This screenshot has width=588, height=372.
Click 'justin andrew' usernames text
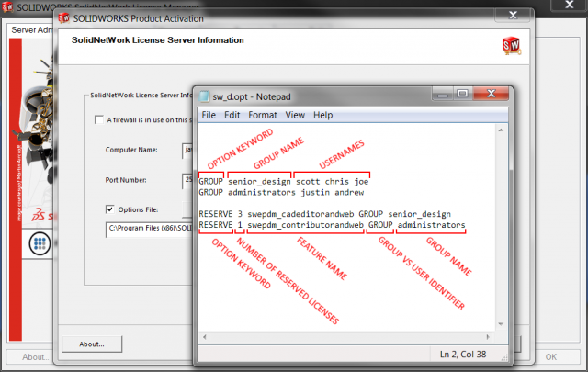pos(332,192)
